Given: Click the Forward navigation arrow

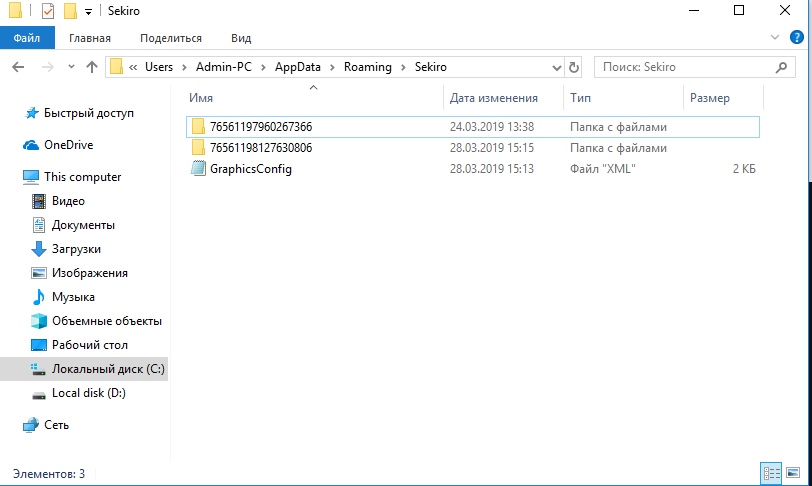Looking at the screenshot, I should tap(47, 67).
